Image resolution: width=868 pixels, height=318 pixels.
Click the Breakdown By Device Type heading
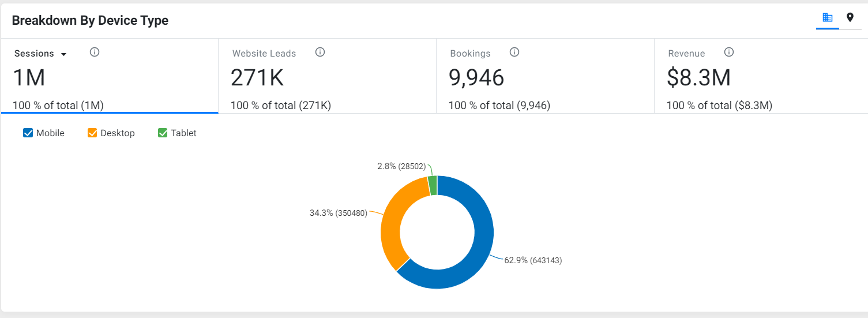tap(90, 21)
